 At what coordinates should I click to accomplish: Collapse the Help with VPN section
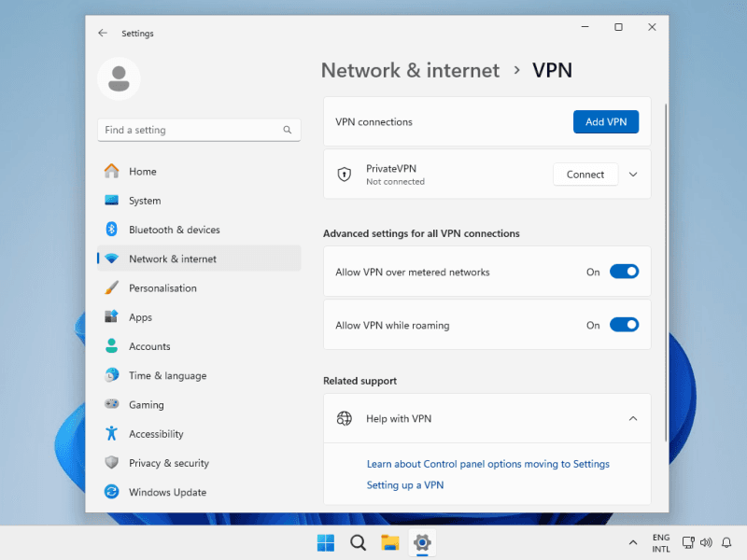633,419
